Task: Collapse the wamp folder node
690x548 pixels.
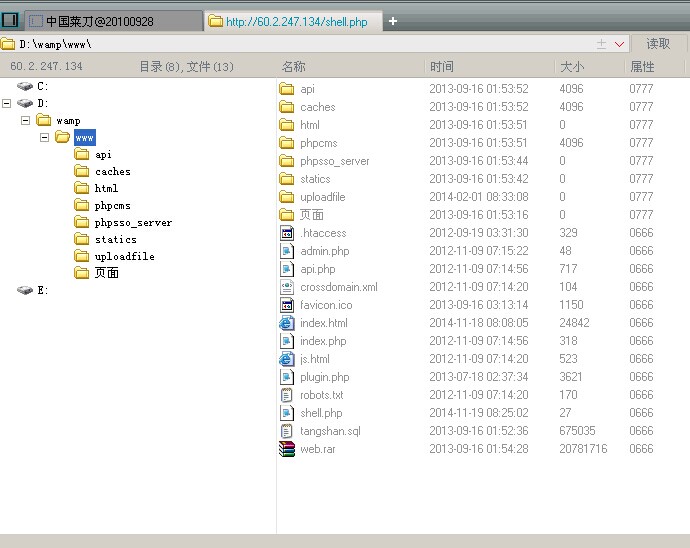Action: [x=26, y=121]
